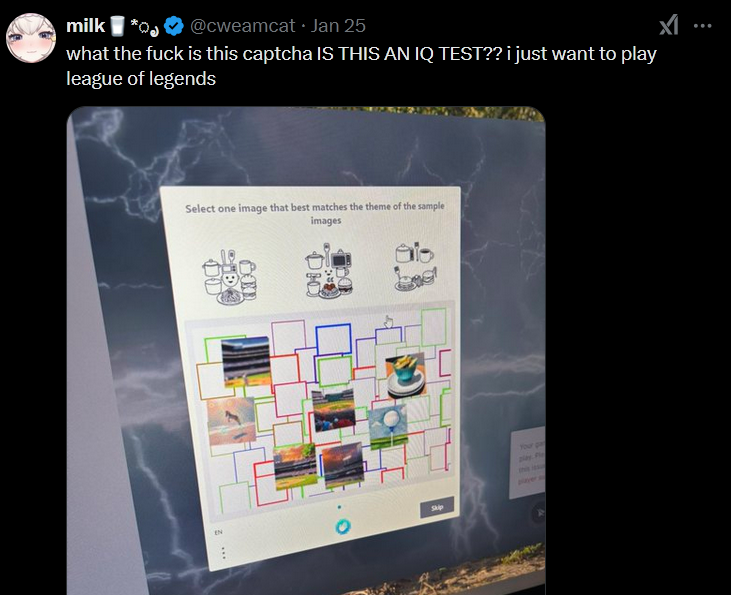Select the center baseball stadium image

pos(333,410)
